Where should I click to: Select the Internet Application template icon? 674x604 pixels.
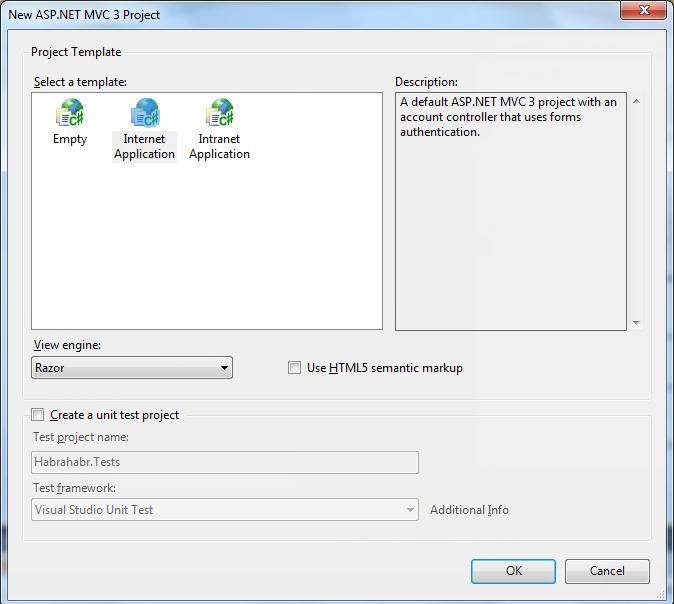144,113
